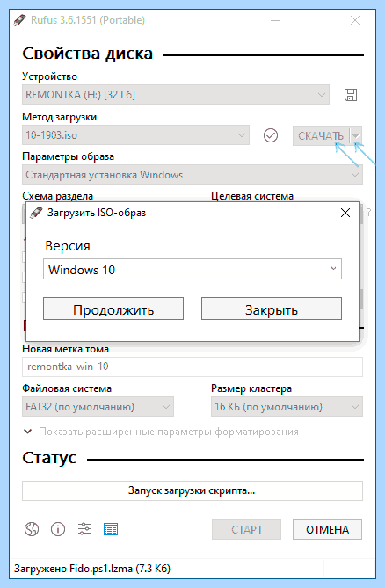Open the Файловая система FAT32 dropdown
Viewport: 385px width, 588px height.
pyautogui.click(x=98, y=406)
